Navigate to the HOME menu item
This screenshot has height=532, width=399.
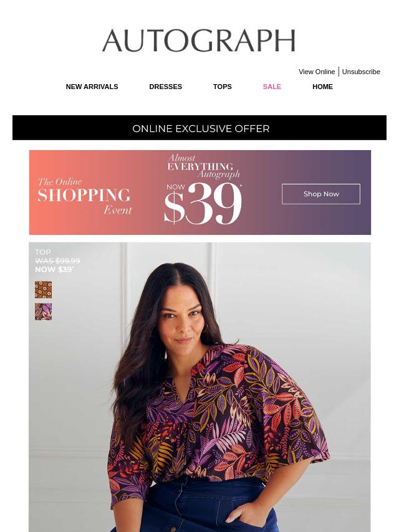pyautogui.click(x=322, y=87)
